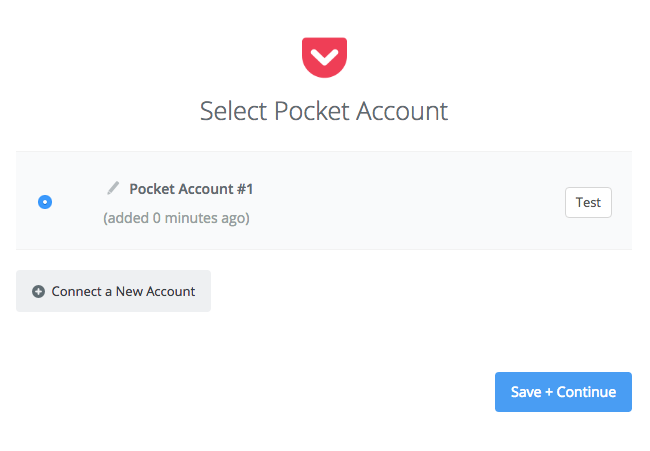Click the 'added 0 minutes ago' text
Viewport: 650px width, 451px height.
(x=176, y=218)
